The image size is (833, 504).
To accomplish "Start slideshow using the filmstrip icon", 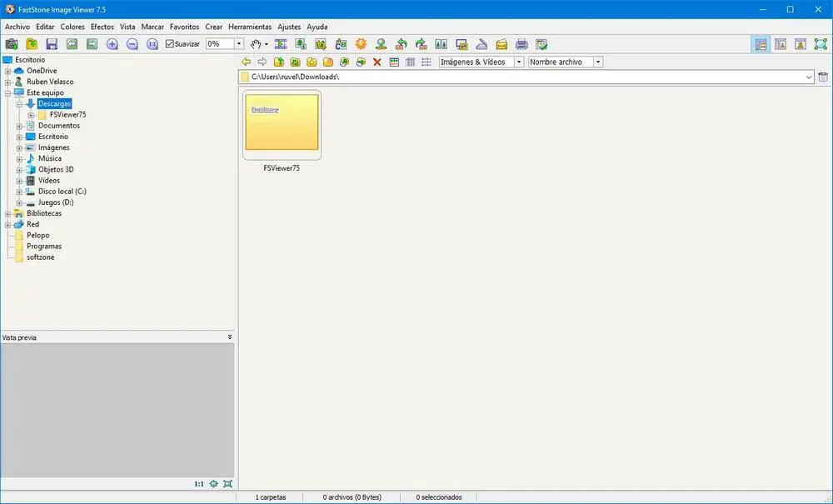I will 281,44.
